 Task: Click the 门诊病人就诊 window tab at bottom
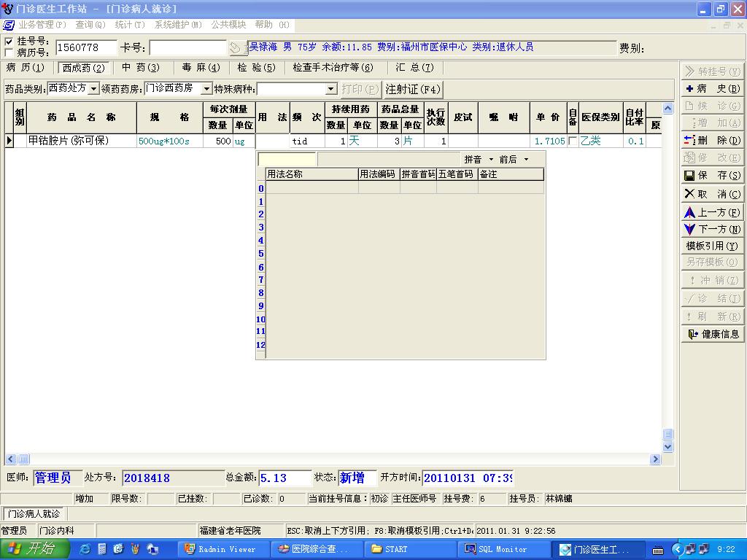[x=34, y=514]
